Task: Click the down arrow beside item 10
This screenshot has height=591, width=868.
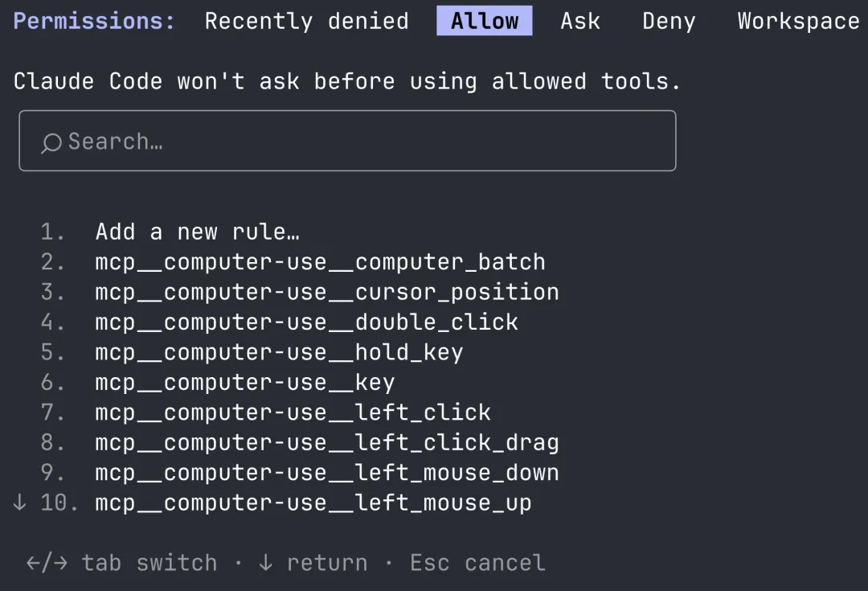Action: [x=20, y=503]
